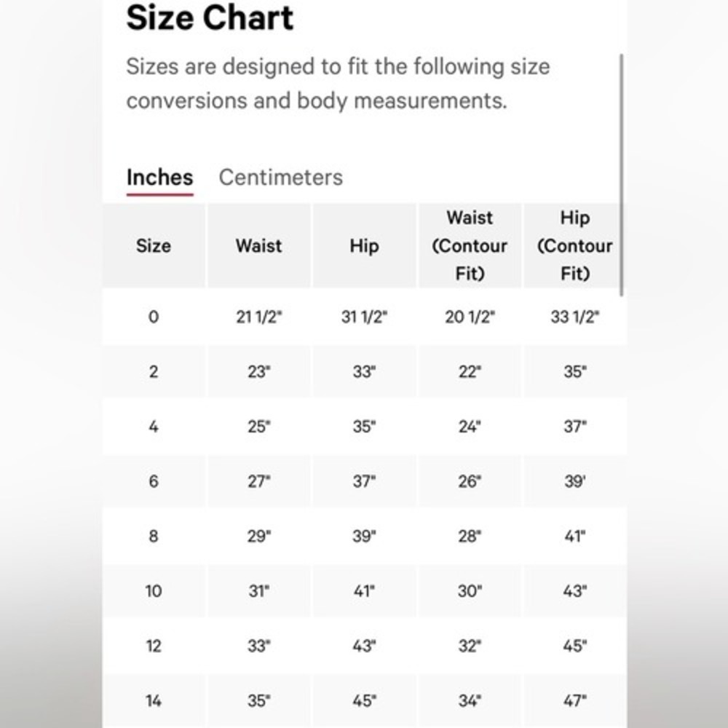
Task: Select the size 10 row label
Action: tap(153, 591)
